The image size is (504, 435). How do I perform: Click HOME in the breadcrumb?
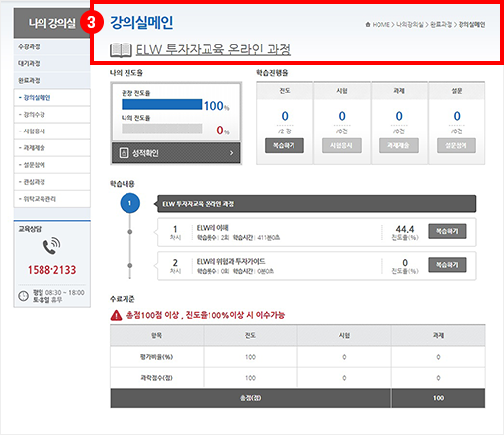(x=381, y=24)
